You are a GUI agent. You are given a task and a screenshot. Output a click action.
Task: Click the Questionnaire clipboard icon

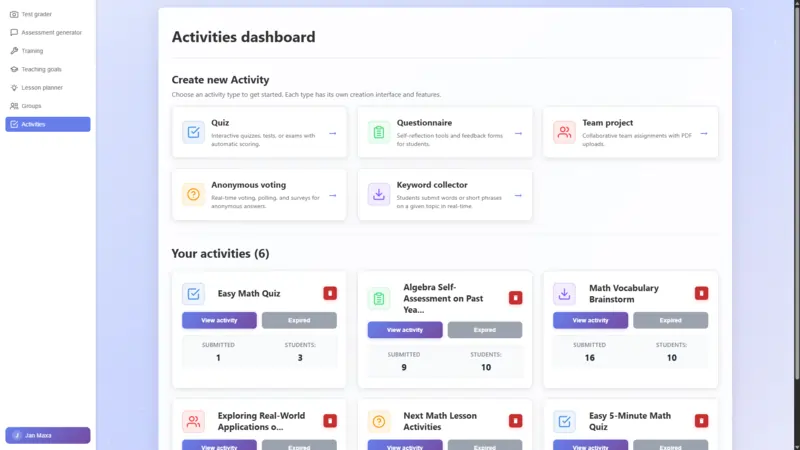point(379,132)
